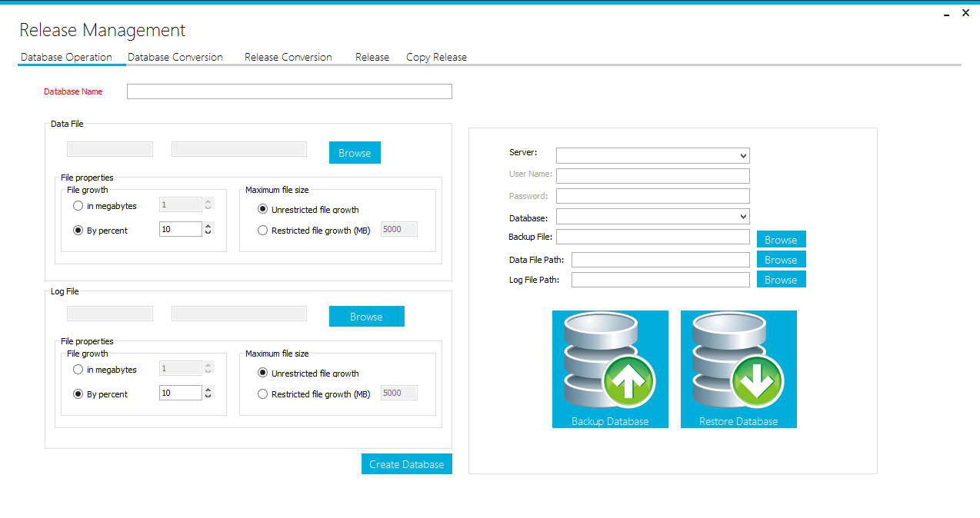Screen dimensions: 980x518
Task: Decrease Log File percent growth value
Action: 208,397
